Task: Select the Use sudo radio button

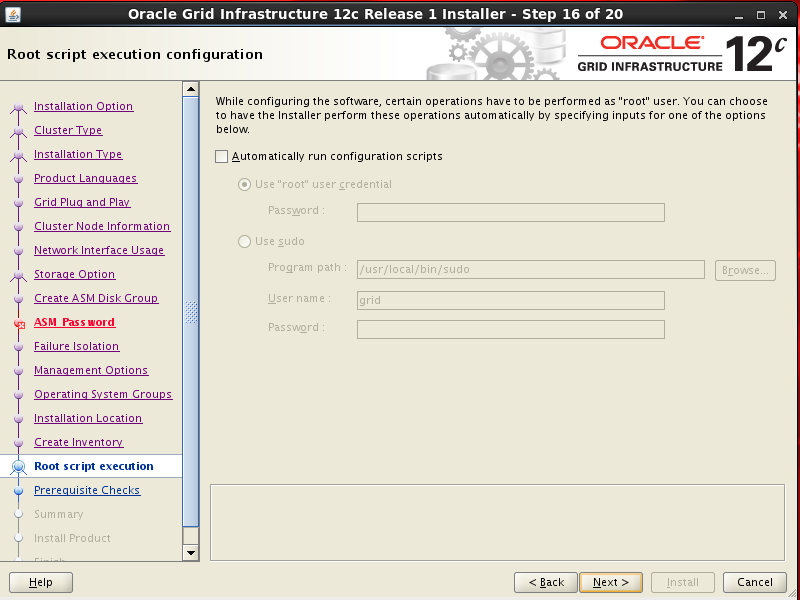Action: [244, 241]
